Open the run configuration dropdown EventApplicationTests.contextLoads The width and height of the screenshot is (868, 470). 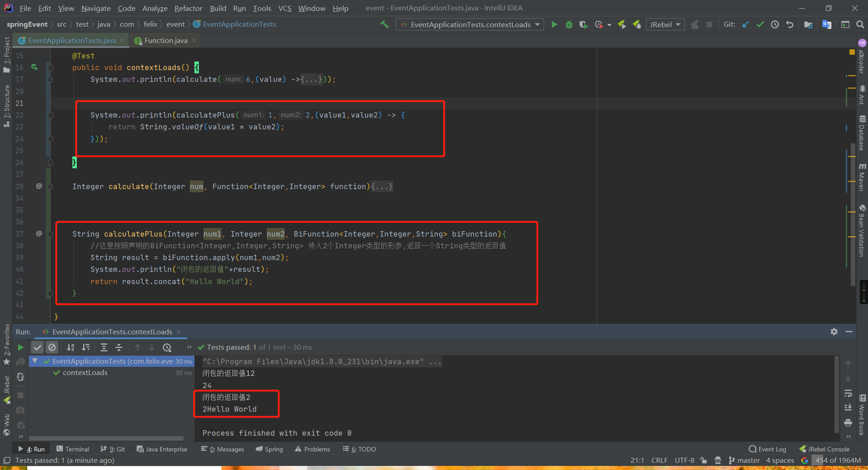pos(470,24)
